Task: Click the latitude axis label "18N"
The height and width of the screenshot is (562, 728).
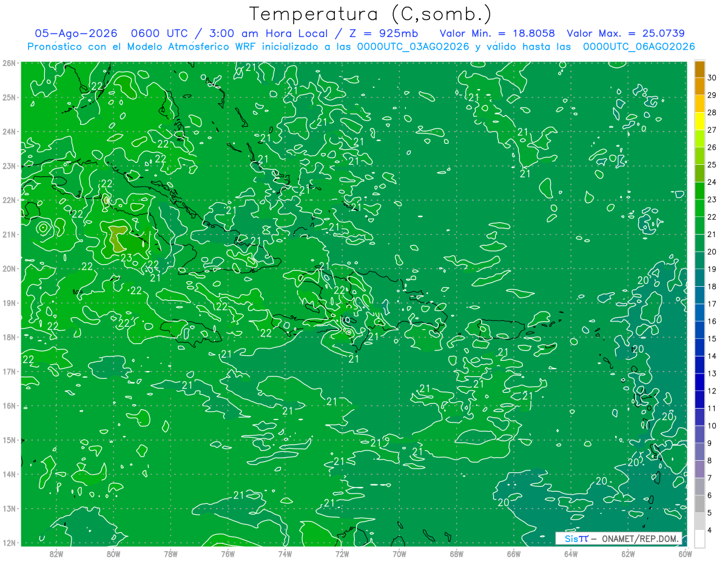Action: pyautogui.click(x=9, y=337)
